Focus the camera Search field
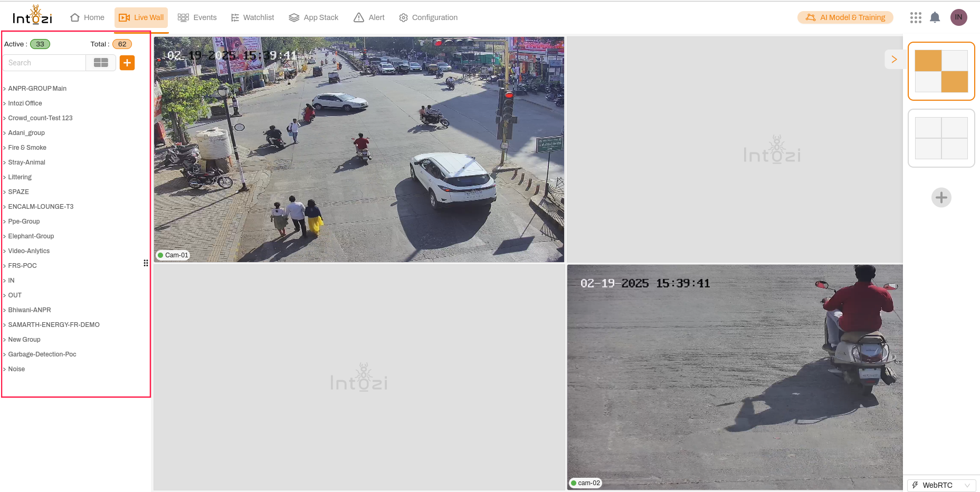980x492 pixels. tap(44, 63)
